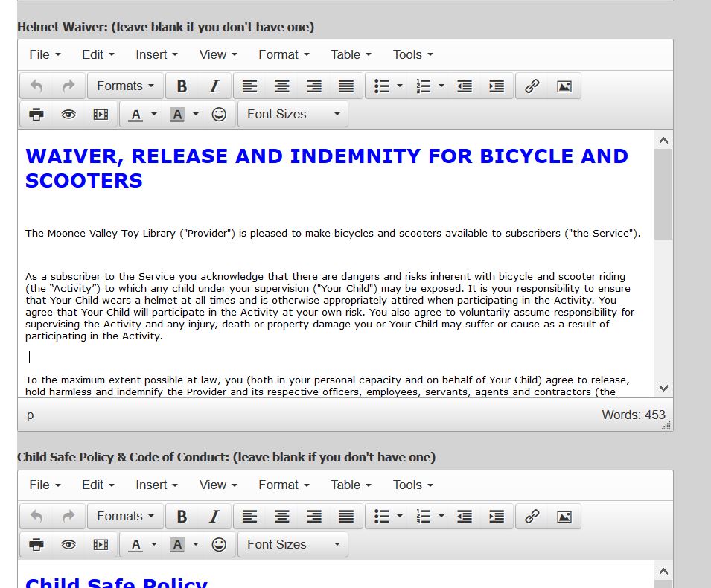Click Bold in Helmet Waiver editor
711x588 pixels.
point(182,86)
